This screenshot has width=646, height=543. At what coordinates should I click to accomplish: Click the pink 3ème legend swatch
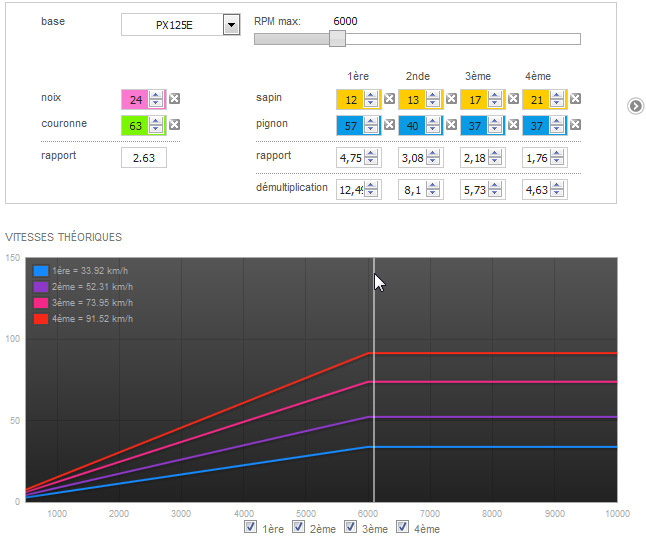click(x=41, y=303)
